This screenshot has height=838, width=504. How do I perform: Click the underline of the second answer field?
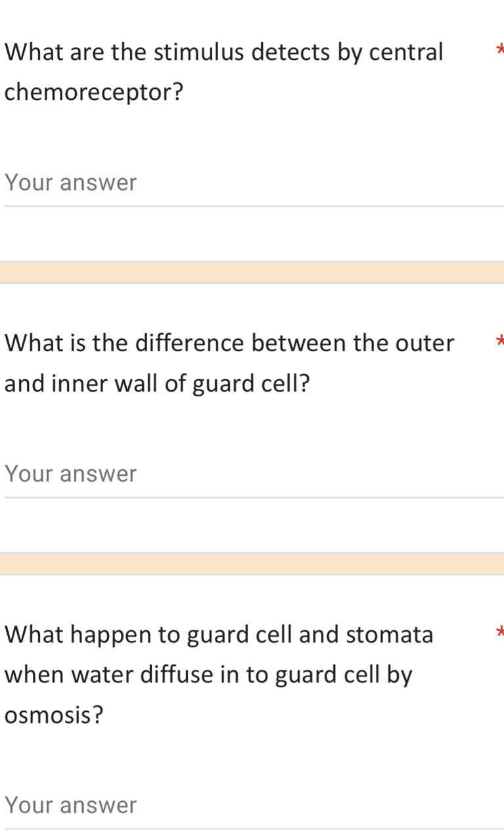(252, 498)
